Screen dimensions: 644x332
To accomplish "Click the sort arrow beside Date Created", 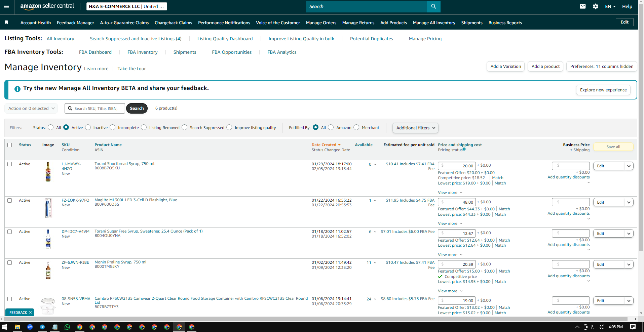I will pyautogui.click(x=339, y=145).
